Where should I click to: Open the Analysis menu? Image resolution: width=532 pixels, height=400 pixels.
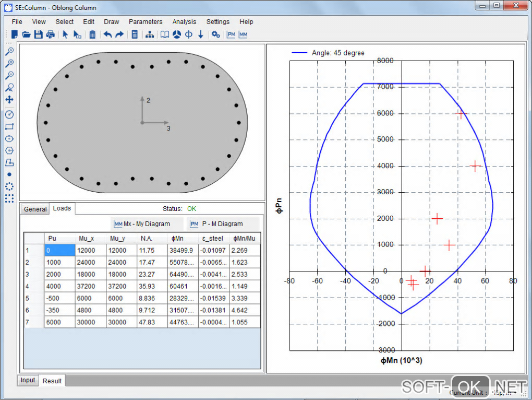pos(184,22)
